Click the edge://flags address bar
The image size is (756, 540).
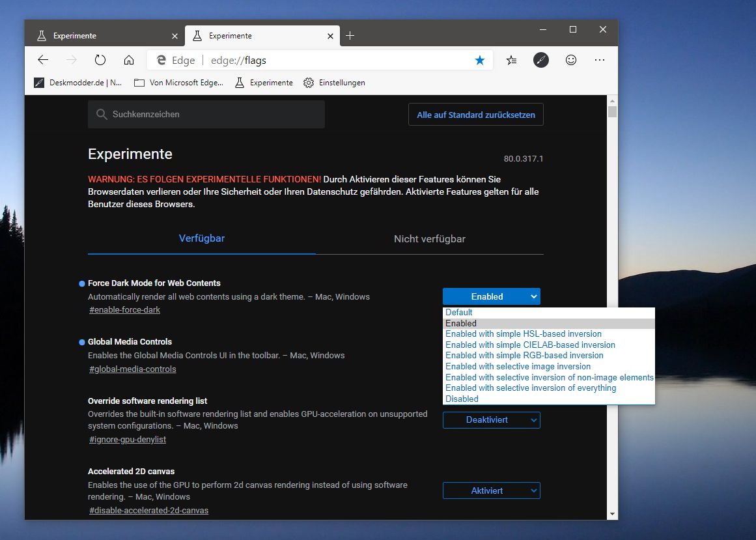pos(318,61)
